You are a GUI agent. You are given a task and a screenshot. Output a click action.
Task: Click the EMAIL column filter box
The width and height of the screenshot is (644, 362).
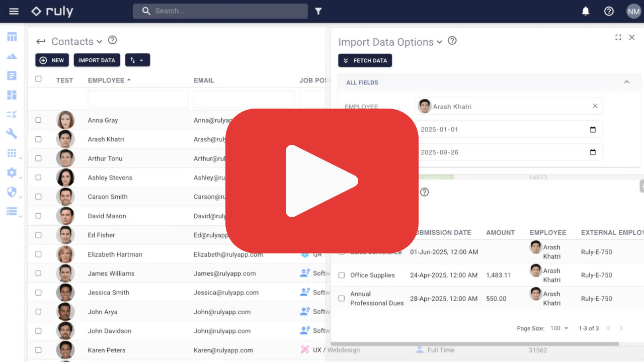click(x=244, y=99)
